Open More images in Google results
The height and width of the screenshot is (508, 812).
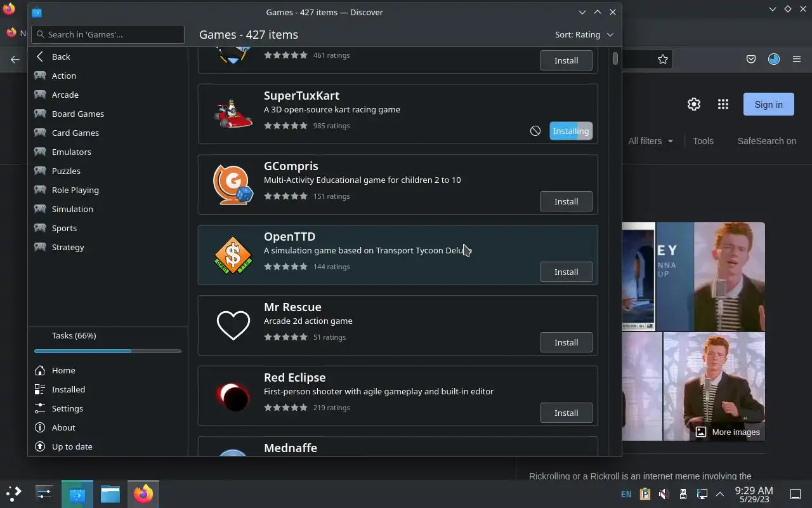[x=728, y=432]
